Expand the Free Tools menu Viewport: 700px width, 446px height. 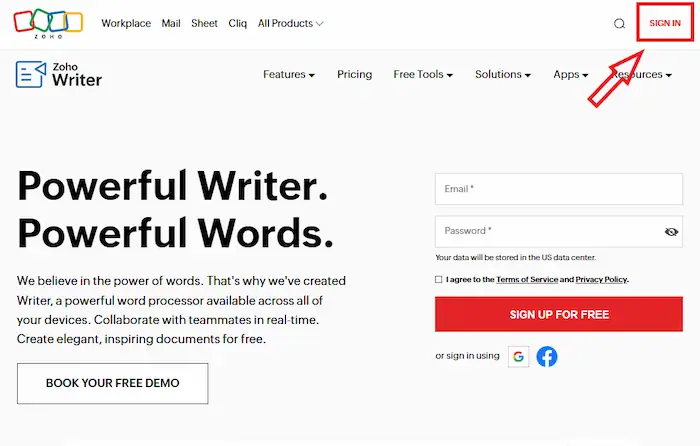coord(423,75)
